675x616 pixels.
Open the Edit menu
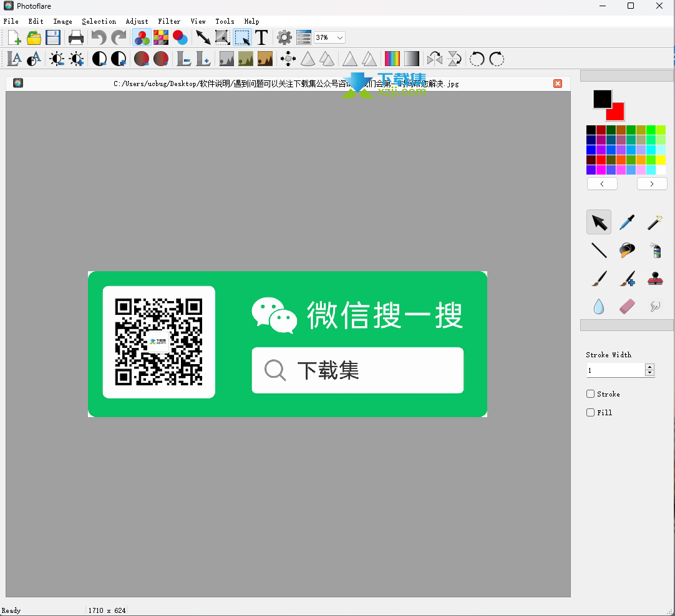36,21
